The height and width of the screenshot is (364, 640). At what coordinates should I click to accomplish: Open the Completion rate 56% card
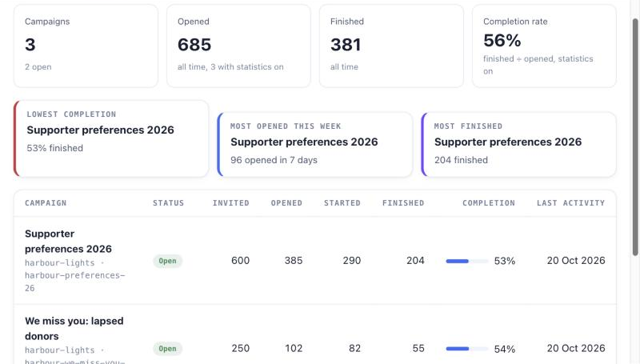click(544, 46)
